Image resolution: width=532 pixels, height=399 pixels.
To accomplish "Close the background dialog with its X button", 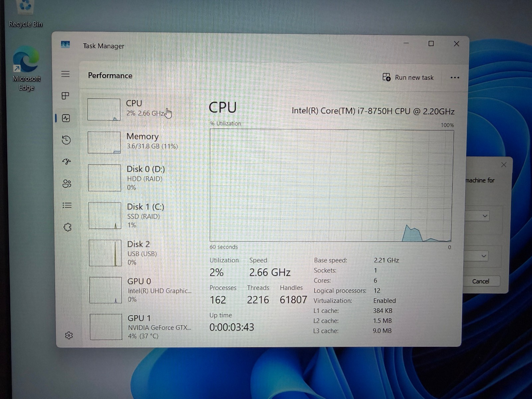I will [504, 165].
